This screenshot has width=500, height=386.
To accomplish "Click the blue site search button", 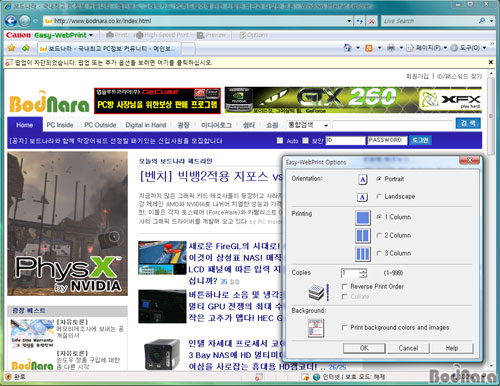I will point(468,123).
